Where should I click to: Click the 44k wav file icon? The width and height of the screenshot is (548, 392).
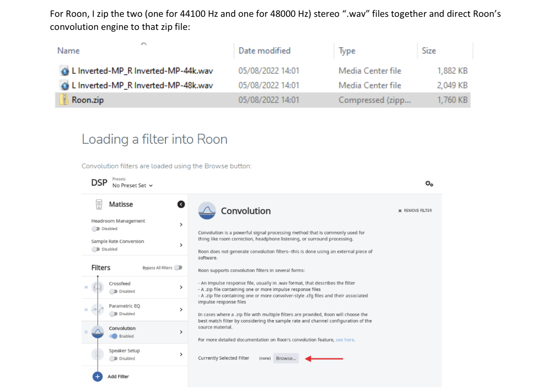(64, 71)
